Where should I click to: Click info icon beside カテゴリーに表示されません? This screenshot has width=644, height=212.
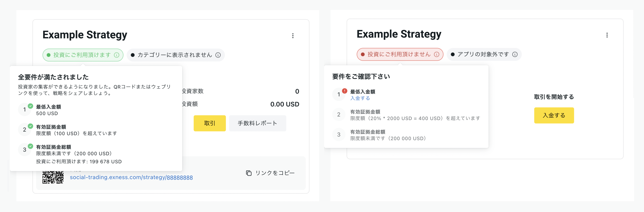218,55
